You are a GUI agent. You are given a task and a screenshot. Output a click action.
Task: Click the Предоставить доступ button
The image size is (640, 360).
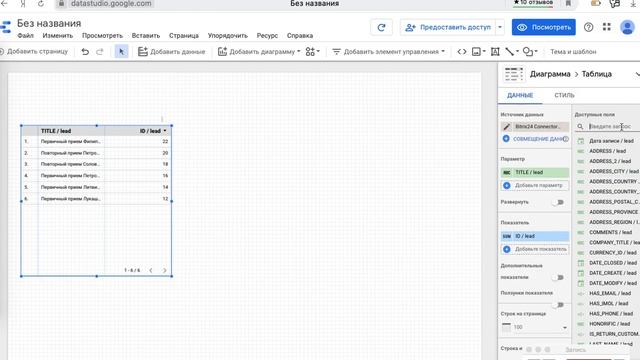(448, 27)
